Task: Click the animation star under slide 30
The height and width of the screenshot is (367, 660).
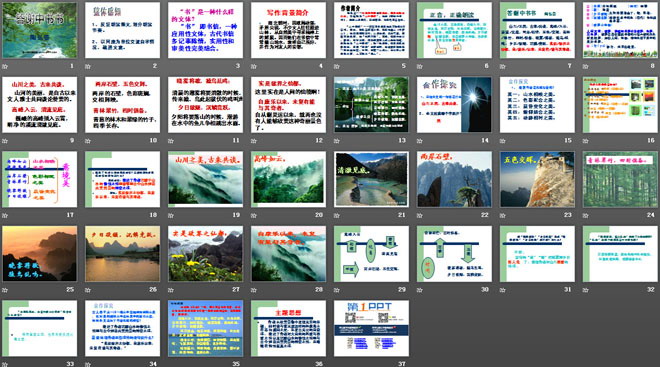Action: 420,290
